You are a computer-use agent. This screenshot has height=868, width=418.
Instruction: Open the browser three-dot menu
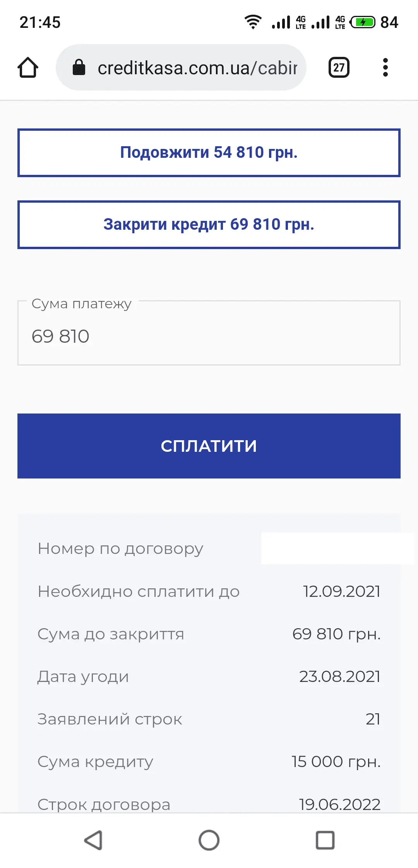385,68
